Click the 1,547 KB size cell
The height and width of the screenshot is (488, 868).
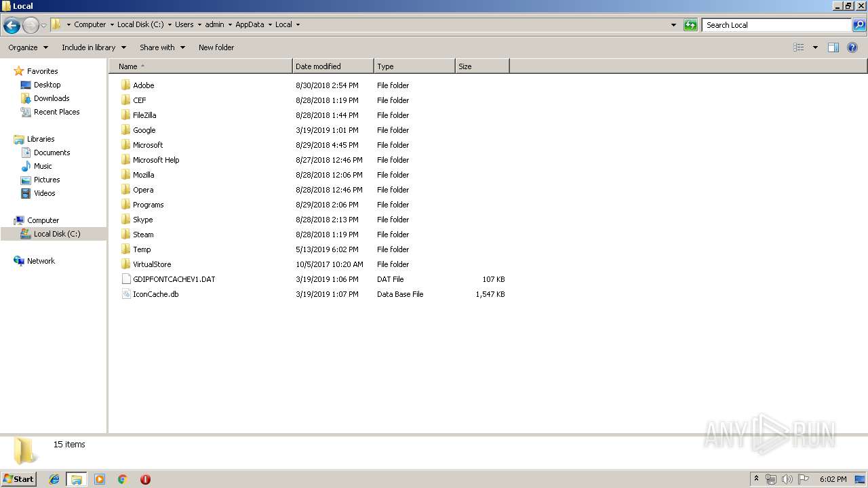pos(490,294)
